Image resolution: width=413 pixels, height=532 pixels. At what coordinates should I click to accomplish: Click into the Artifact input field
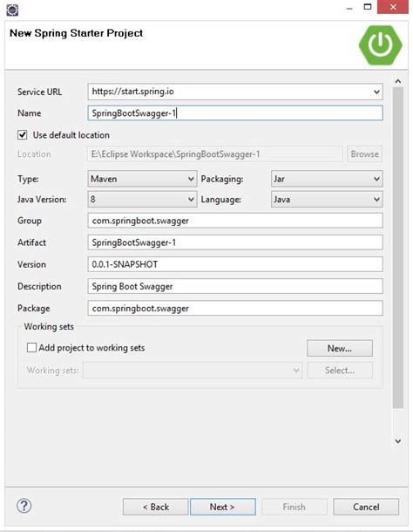coord(235,242)
